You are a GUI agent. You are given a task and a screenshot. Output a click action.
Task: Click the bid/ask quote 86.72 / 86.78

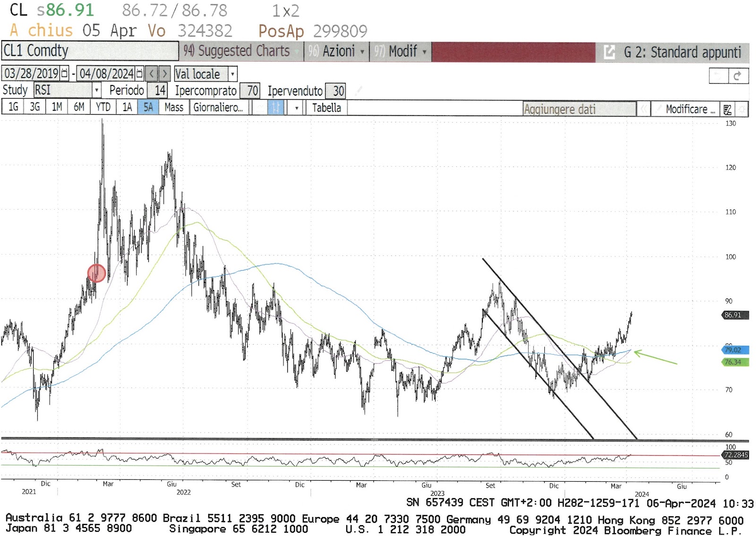[174, 10]
